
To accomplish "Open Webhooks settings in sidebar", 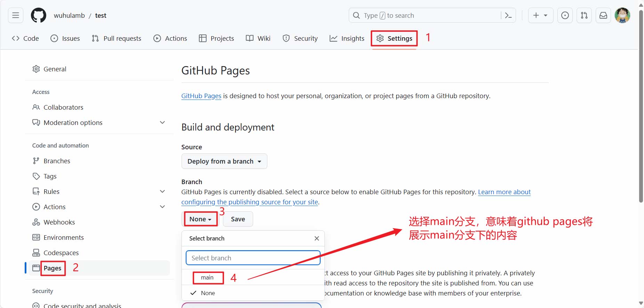I will (x=99, y=222).
